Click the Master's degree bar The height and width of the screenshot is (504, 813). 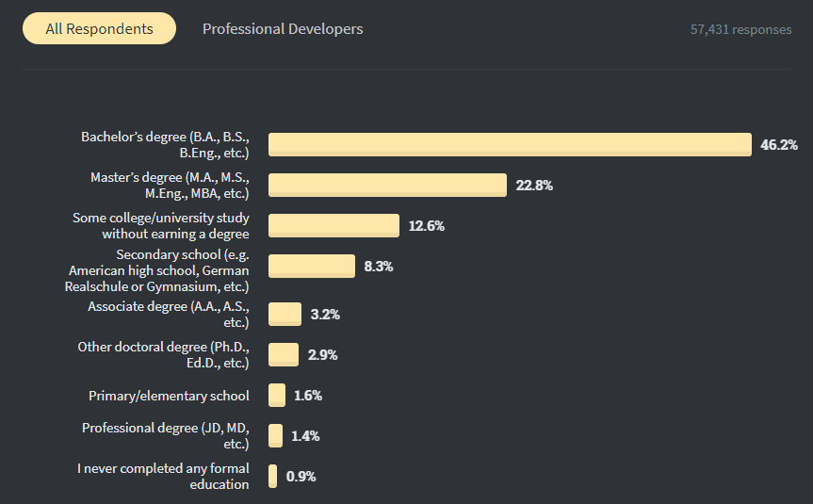click(387, 185)
